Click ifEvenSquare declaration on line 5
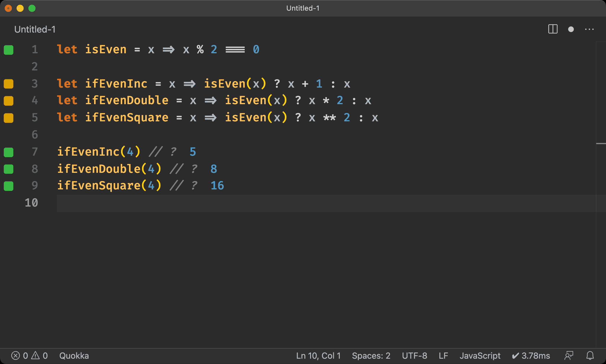 127,117
